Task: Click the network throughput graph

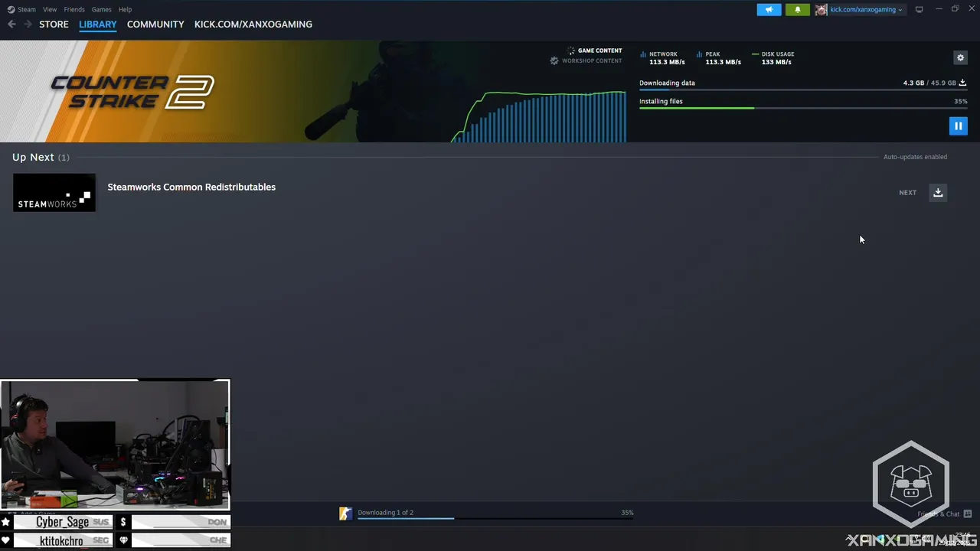Action: (x=538, y=116)
